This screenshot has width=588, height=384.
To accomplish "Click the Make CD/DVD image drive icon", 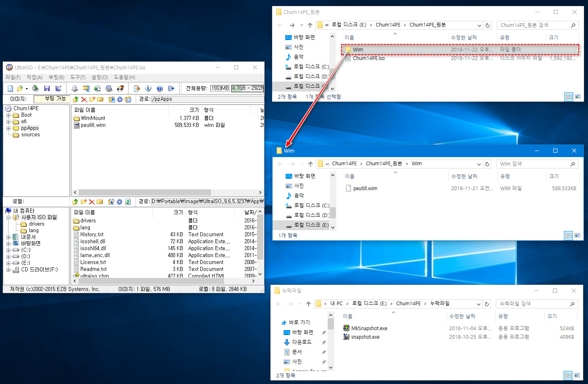I will click(74, 89).
